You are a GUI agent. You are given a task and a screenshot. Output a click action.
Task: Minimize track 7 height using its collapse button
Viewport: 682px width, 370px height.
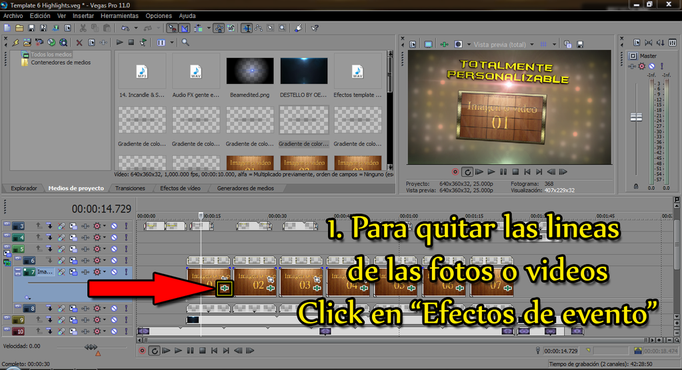point(18,271)
